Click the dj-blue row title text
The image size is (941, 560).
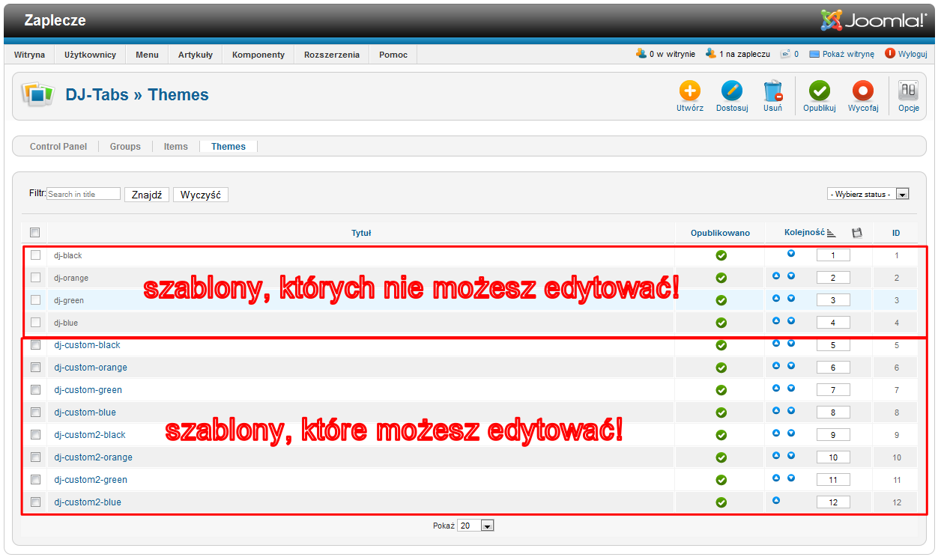coord(66,323)
